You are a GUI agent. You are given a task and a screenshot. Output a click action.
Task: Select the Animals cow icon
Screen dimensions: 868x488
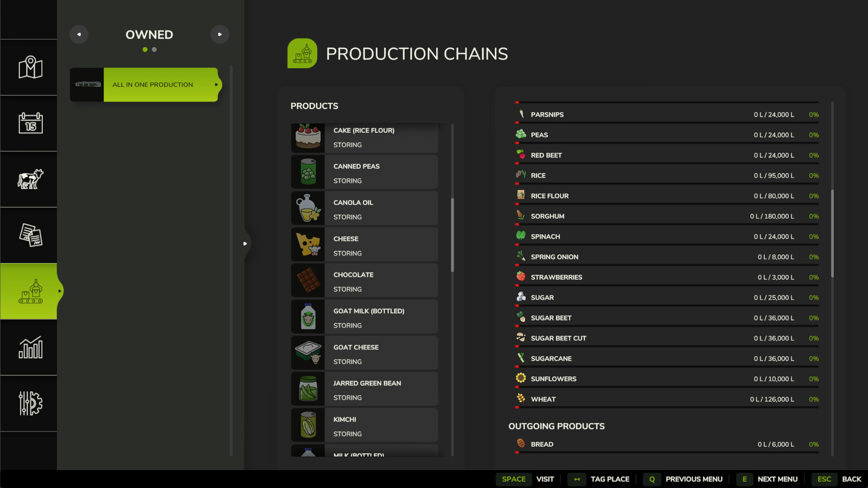pos(29,179)
